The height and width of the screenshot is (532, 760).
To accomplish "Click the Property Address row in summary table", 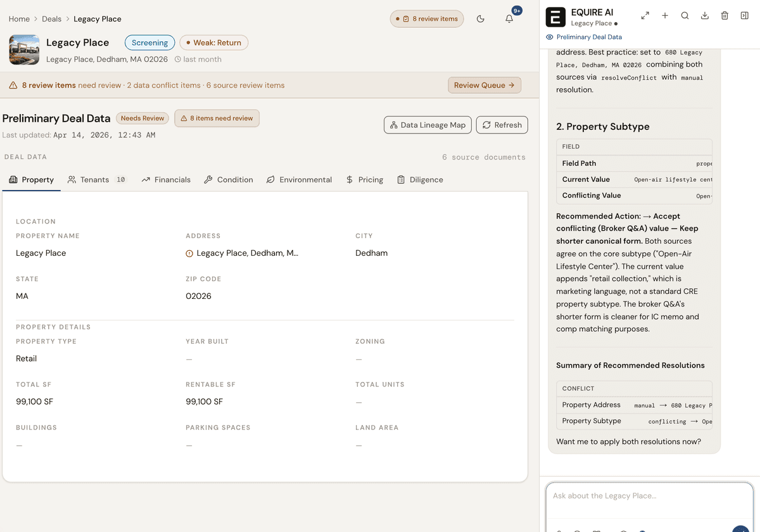I will [x=634, y=405].
